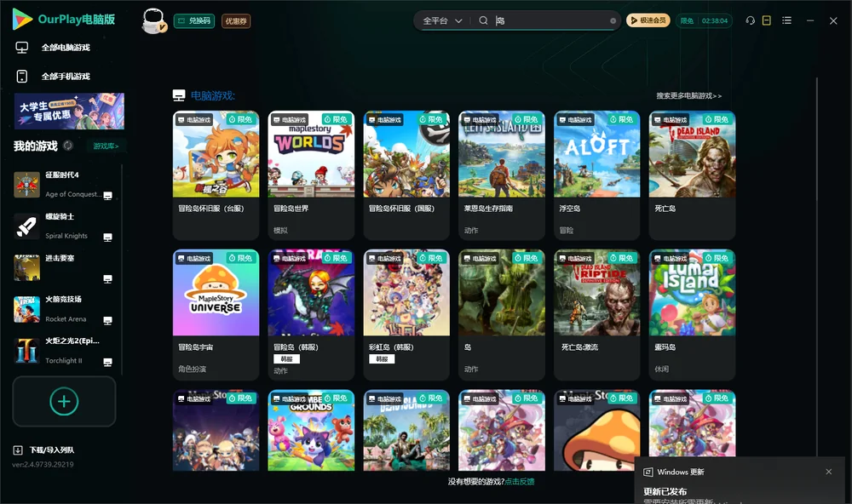The width and height of the screenshot is (852, 504).
Task: Click the 进击要塞 game icon in sidebar
Action: coord(26,267)
